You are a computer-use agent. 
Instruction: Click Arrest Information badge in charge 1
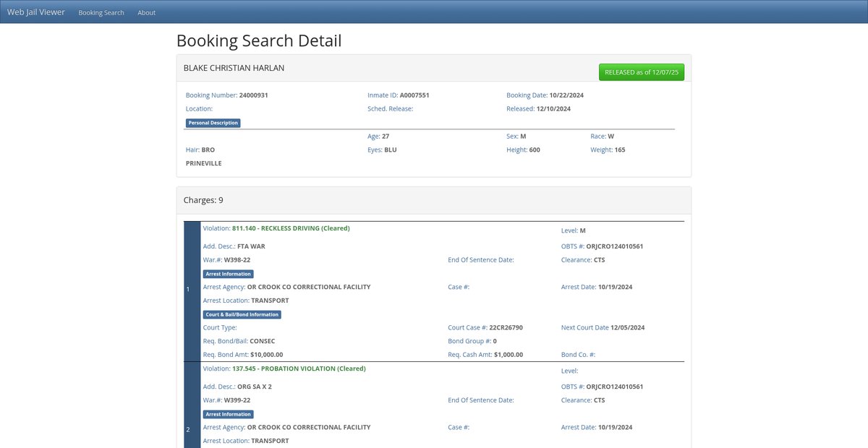coord(228,274)
